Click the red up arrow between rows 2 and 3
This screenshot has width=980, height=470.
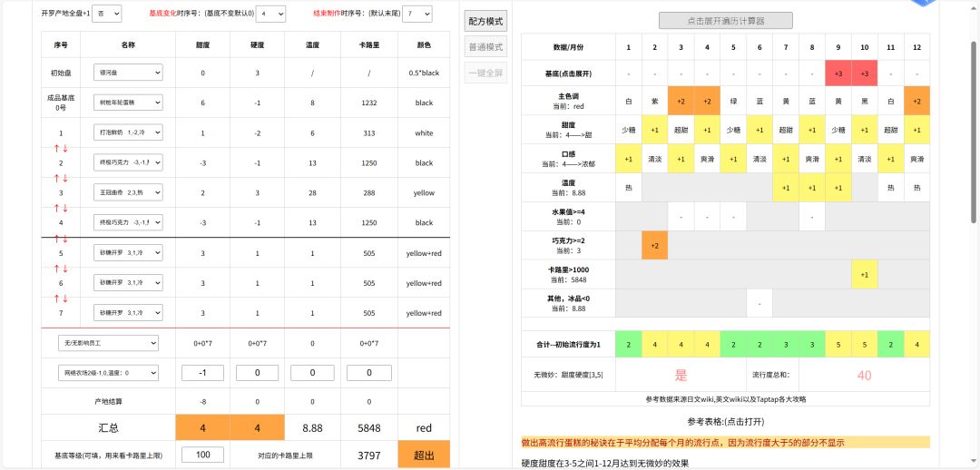pyautogui.click(x=55, y=178)
